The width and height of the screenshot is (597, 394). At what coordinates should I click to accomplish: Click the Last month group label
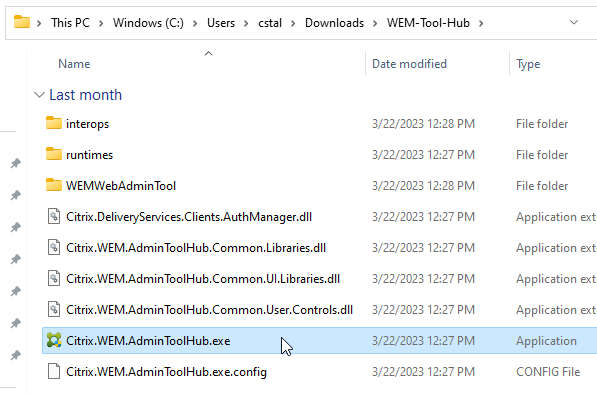[x=86, y=95]
